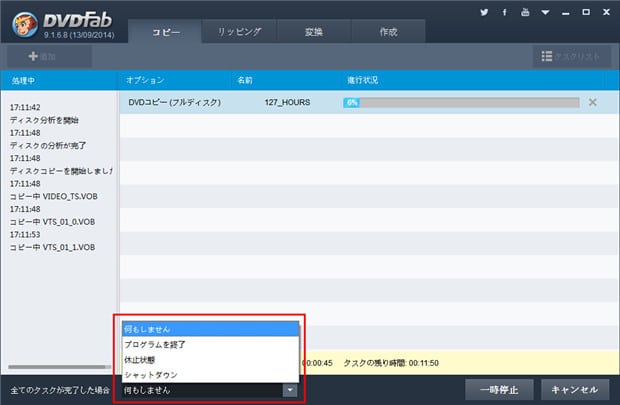The image size is (620, 405).
Task: Pick シャットダウン from the dropdown
Action: point(210,375)
